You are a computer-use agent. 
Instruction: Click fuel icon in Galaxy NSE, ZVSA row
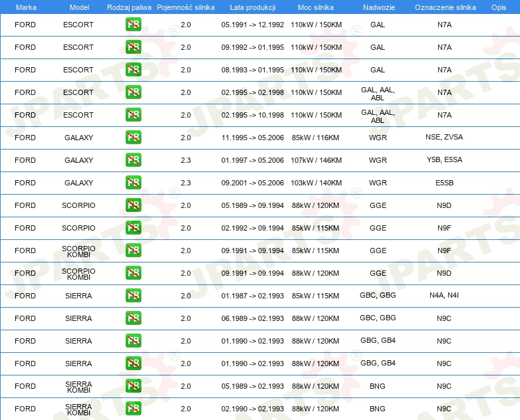(133, 138)
